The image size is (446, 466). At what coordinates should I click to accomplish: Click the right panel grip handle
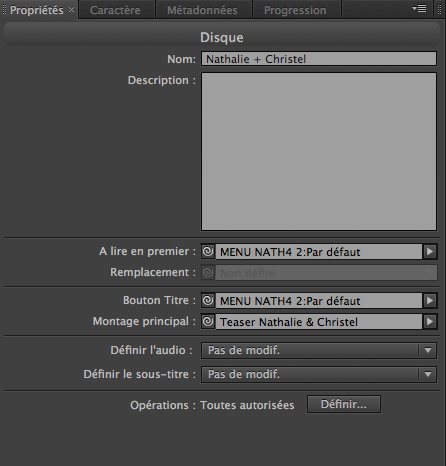(x=439, y=10)
